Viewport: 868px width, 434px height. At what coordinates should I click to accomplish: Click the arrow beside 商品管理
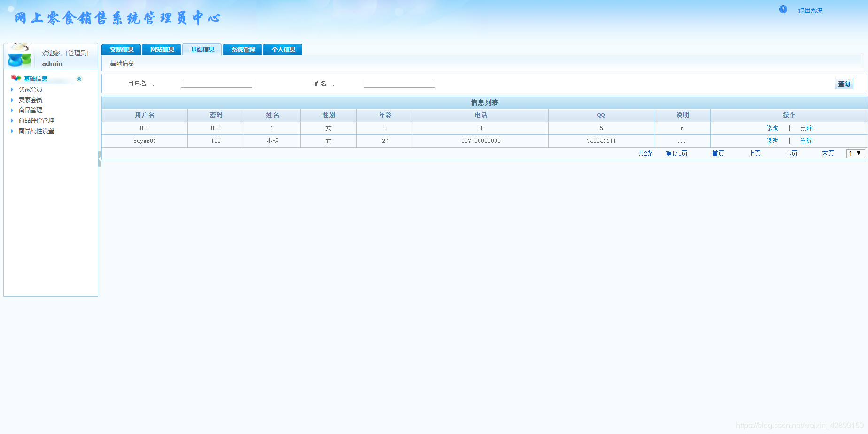pyautogui.click(x=12, y=110)
